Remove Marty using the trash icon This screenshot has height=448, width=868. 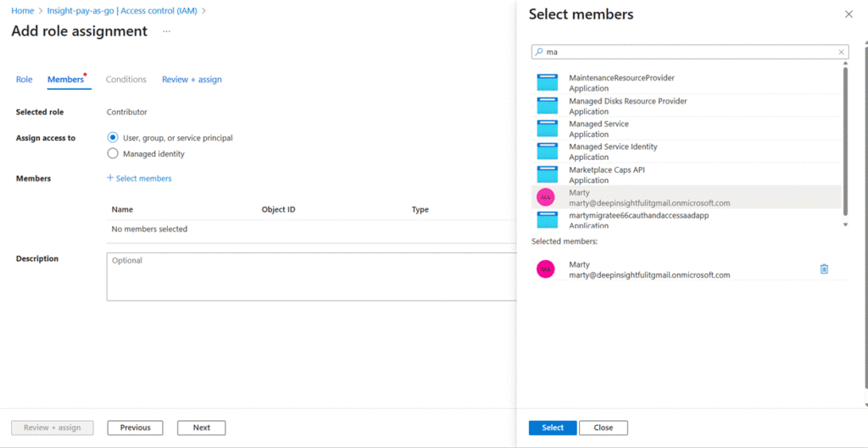(824, 269)
